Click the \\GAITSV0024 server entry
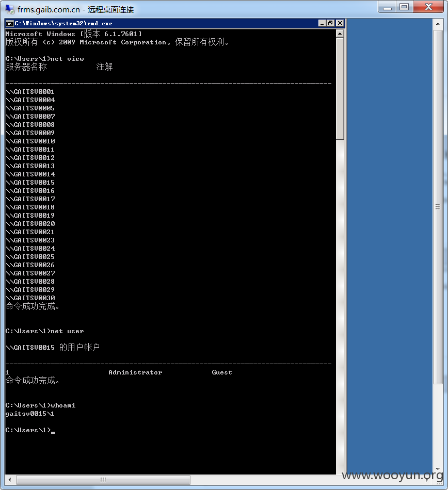The width and height of the screenshot is (448, 490). click(30, 249)
